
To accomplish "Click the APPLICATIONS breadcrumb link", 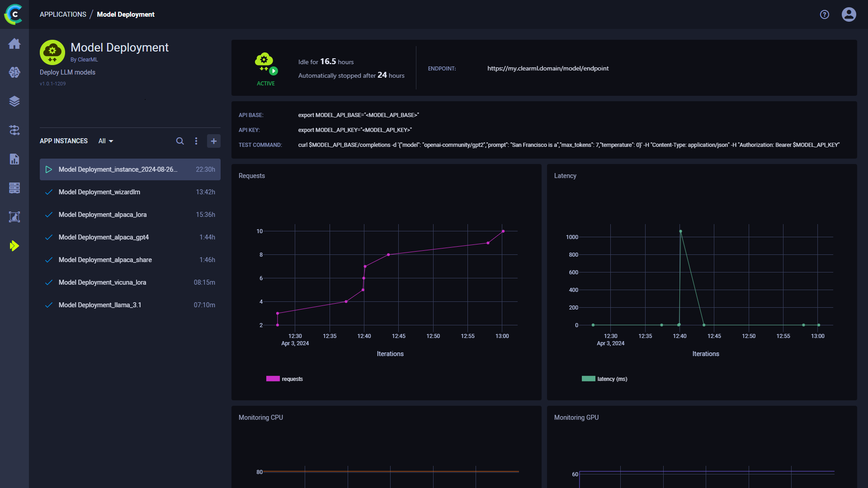I will (63, 14).
